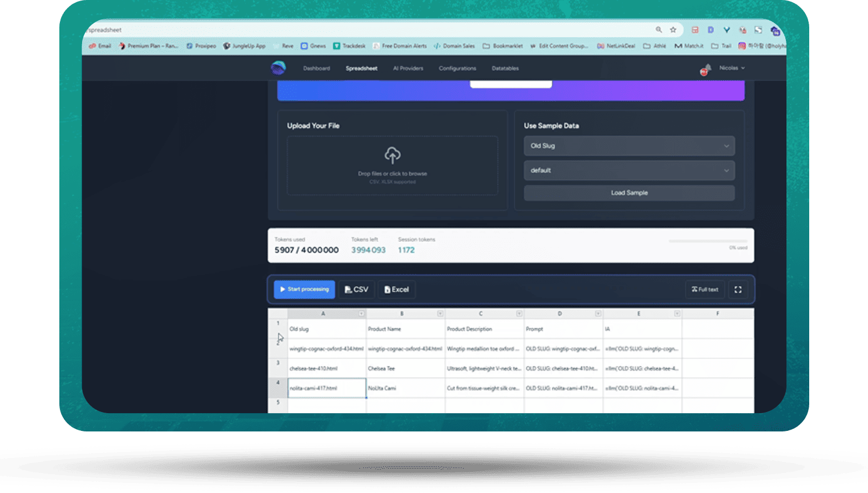Click the browser address bar search icon
This screenshot has width=868, height=493.
[659, 30]
